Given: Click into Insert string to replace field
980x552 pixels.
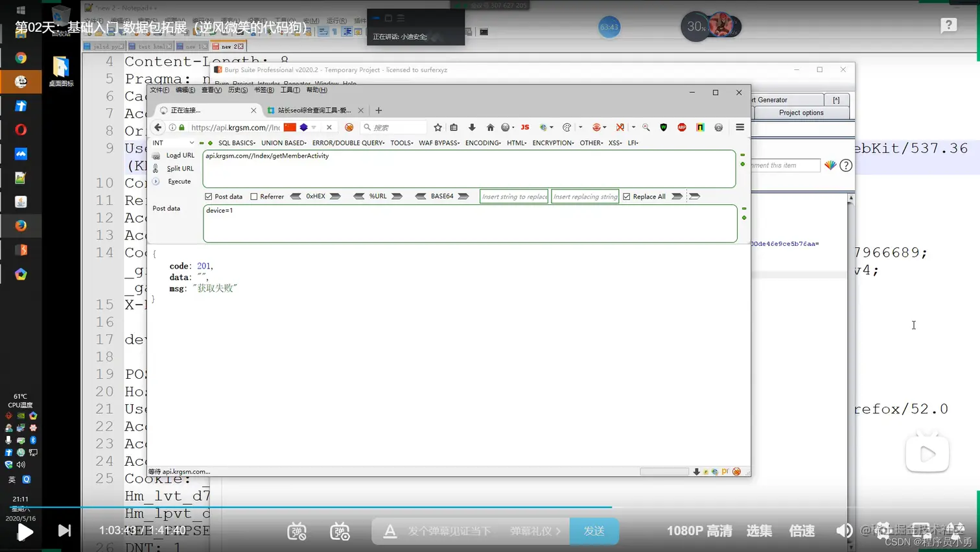Looking at the screenshot, I should tap(514, 197).
